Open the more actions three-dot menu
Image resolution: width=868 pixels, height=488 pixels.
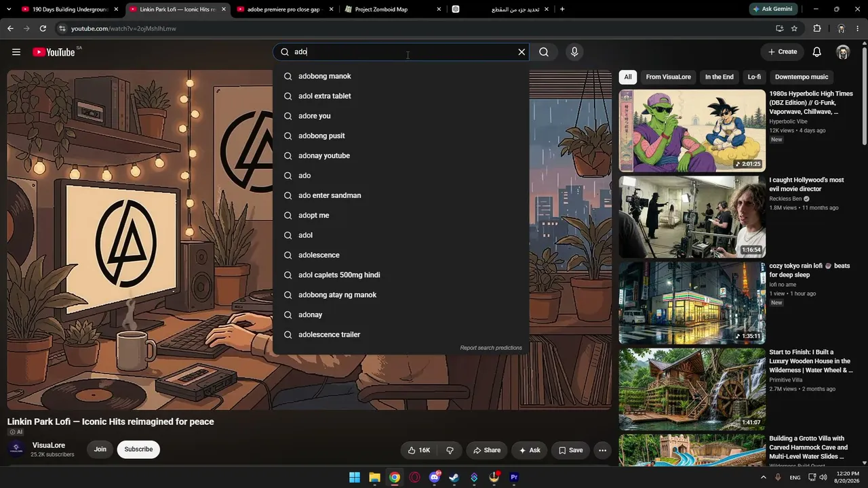pos(602,450)
